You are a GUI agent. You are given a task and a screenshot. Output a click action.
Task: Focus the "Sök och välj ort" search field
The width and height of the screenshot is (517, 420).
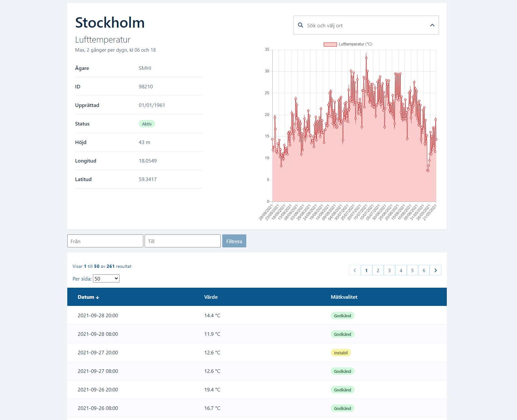366,25
